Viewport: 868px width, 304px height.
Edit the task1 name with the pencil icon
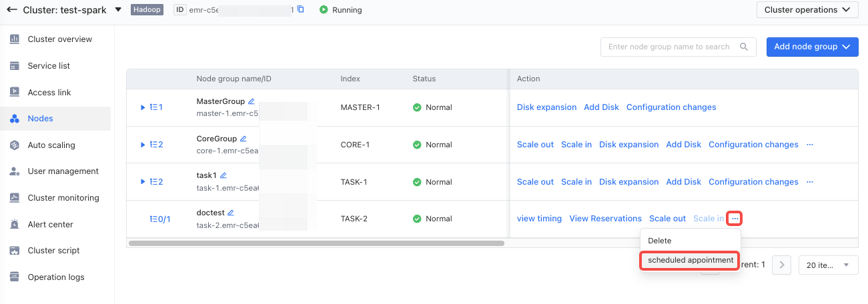pos(224,175)
